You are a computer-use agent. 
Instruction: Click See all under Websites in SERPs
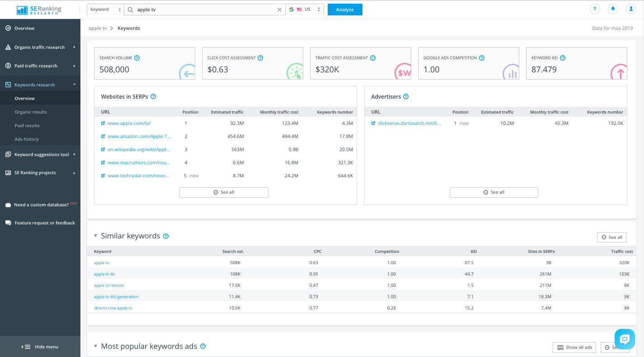tap(224, 192)
